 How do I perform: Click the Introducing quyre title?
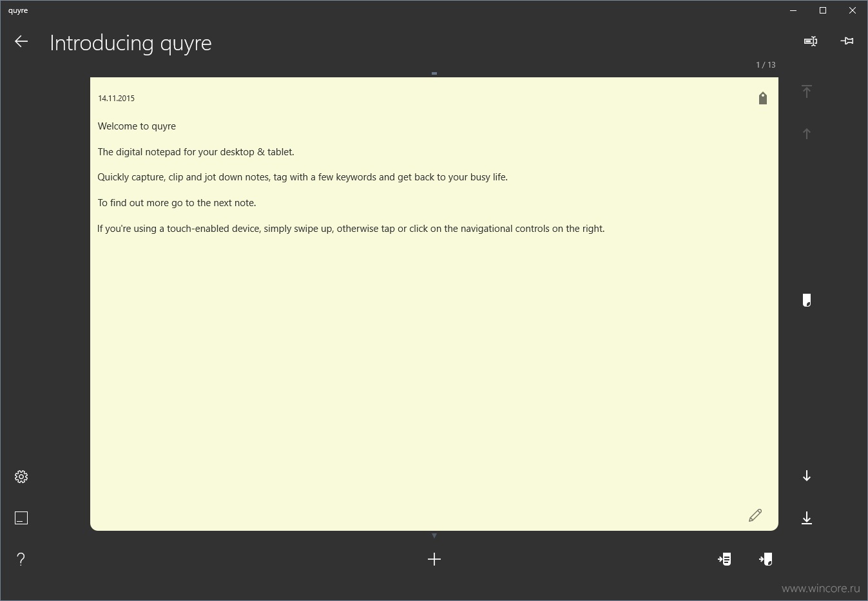(131, 43)
